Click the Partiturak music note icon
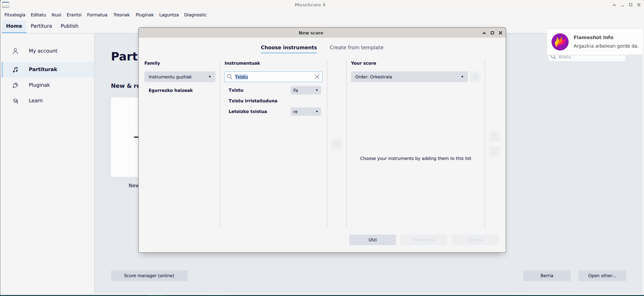644x296 pixels. coord(15,70)
